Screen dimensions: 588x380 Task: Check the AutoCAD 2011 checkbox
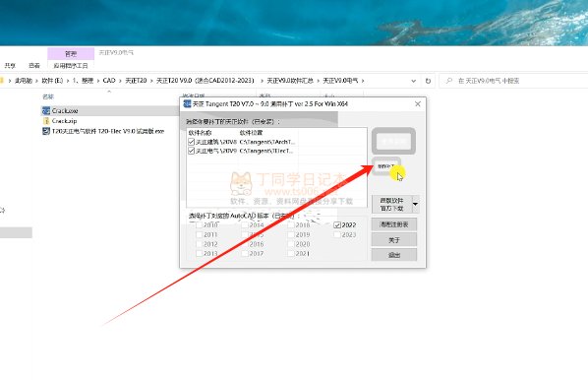pyautogui.click(x=200, y=234)
